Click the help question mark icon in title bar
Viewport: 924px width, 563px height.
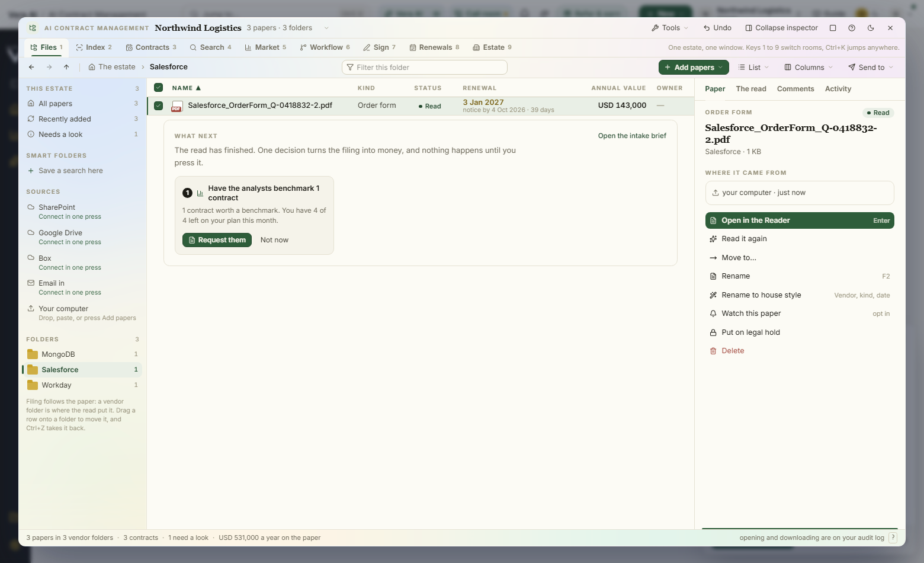click(x=852, y=28)
